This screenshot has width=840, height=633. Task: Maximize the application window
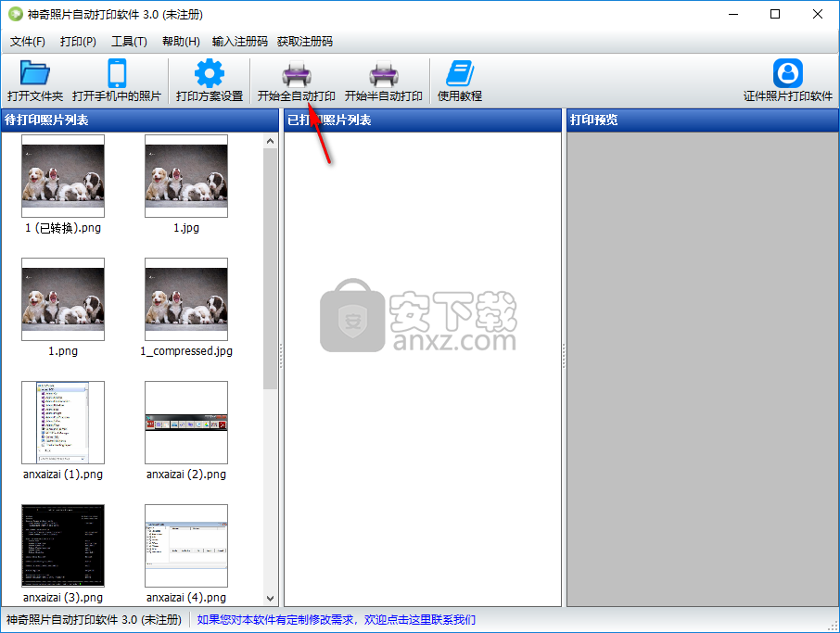point(775,15)
